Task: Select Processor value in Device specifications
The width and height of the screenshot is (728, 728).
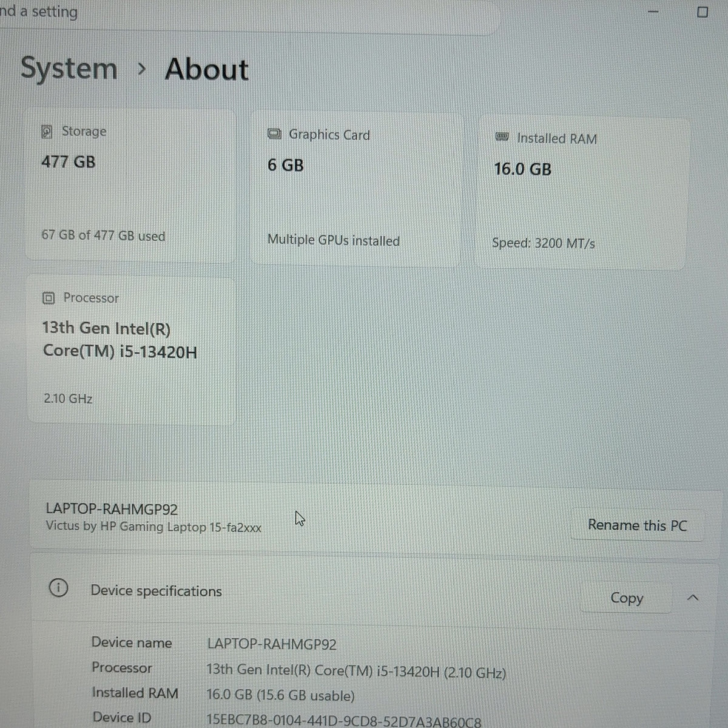Action: coord(356,671)
